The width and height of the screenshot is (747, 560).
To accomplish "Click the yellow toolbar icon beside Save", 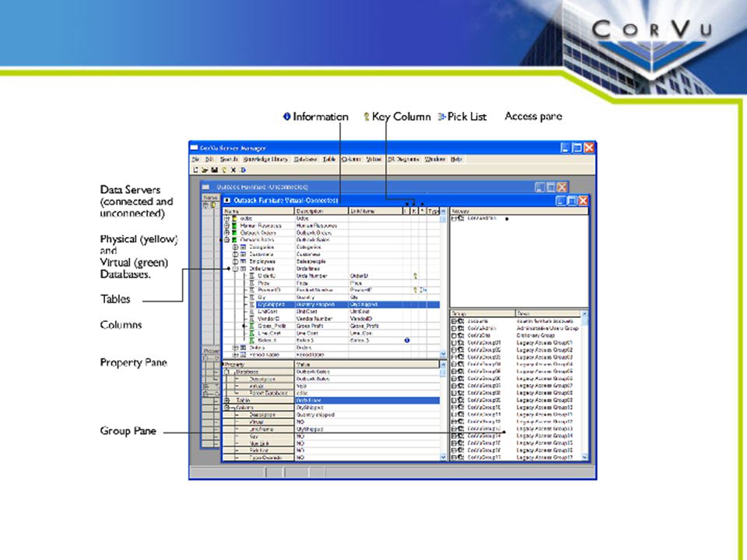I will click(224, 170).
